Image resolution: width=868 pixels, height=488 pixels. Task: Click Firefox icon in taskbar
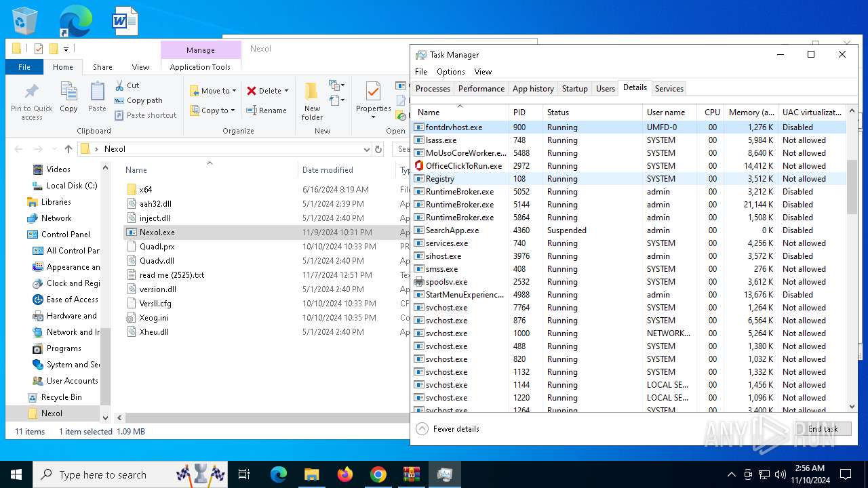344,474
